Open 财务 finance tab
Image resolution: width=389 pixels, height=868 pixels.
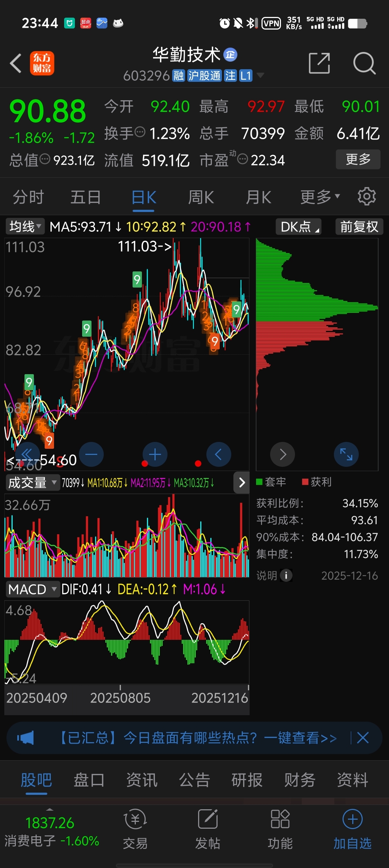point(300,780)
